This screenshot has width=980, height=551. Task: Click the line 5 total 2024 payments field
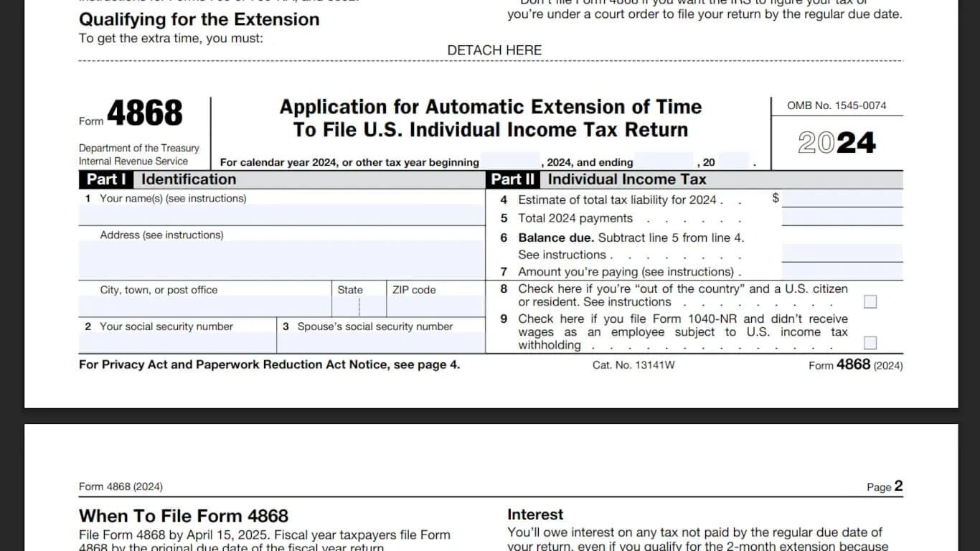(x=842, y=217)
